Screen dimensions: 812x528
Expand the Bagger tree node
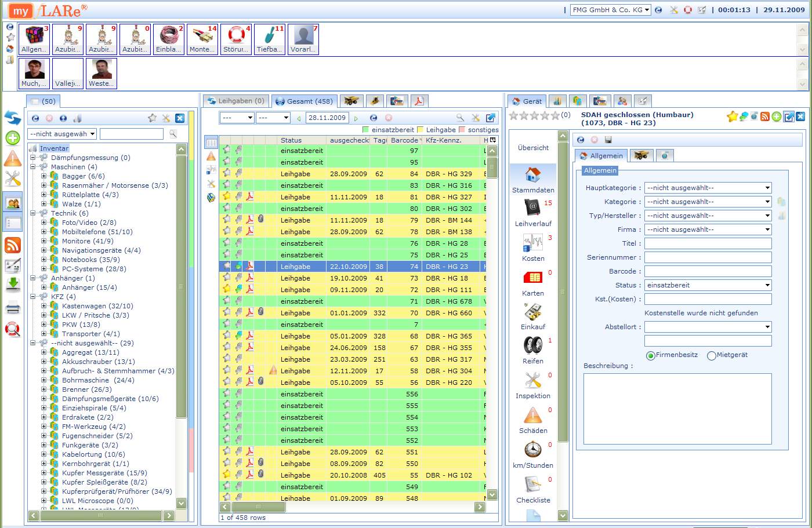click(44, 176)
